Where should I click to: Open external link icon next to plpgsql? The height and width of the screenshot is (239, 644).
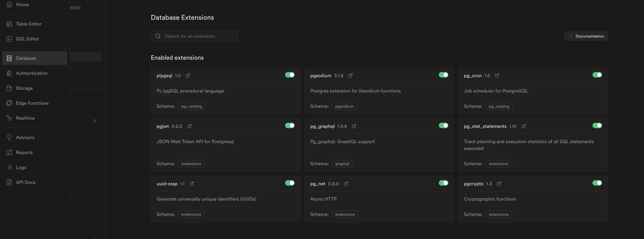(188, 75)
